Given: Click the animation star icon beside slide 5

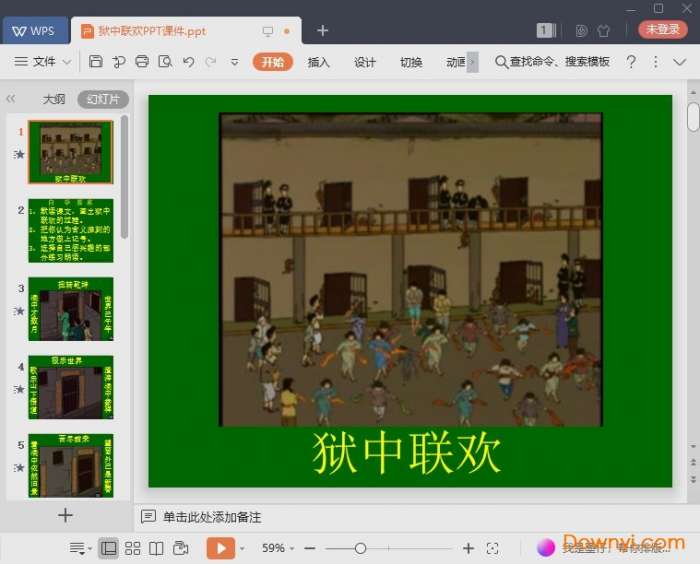Looking at the screenshot, I should (19, 468).
